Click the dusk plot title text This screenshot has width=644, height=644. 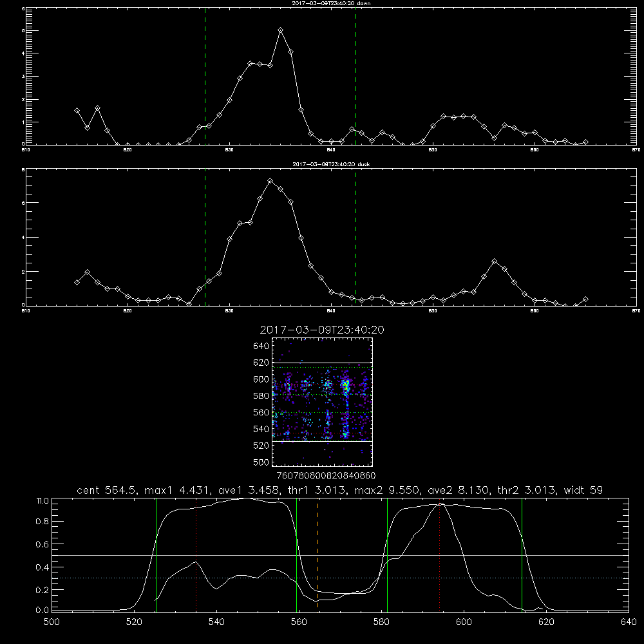click(x=331, y=164)
